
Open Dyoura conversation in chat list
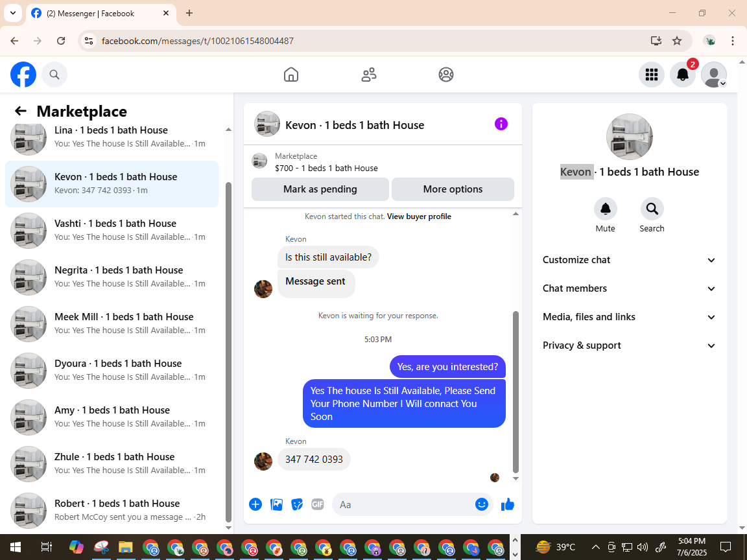coord(112,371)
